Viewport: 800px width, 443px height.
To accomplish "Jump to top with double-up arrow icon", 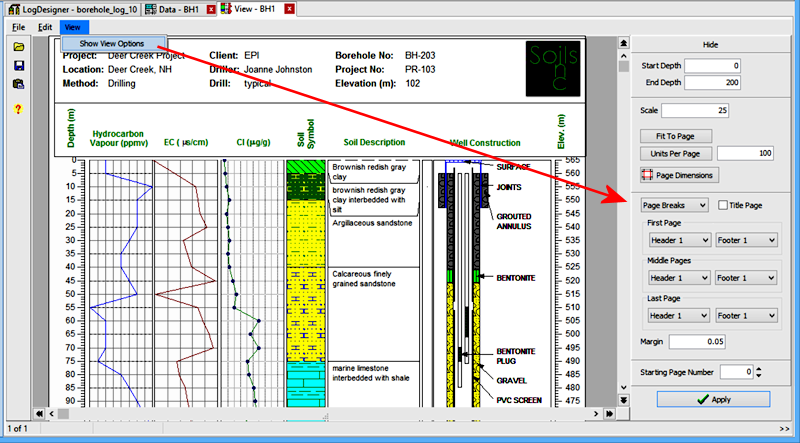I will [624, 41].
